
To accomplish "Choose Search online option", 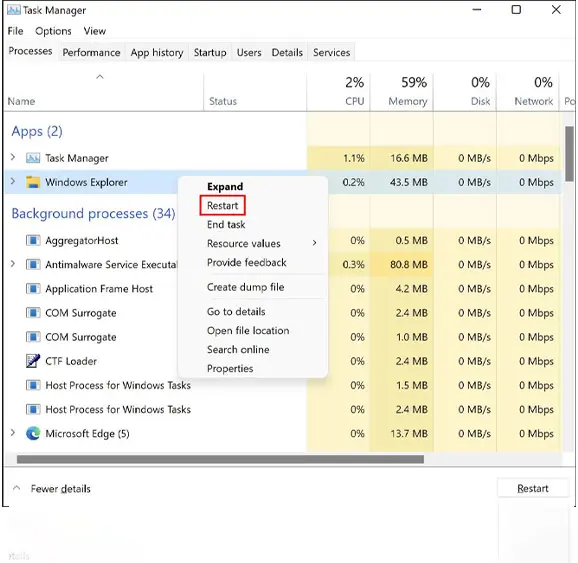I will [238, 350].
